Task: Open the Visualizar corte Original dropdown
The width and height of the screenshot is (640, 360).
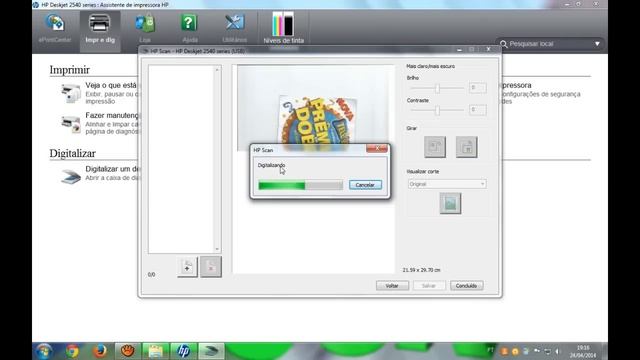Action: [447, 184]
